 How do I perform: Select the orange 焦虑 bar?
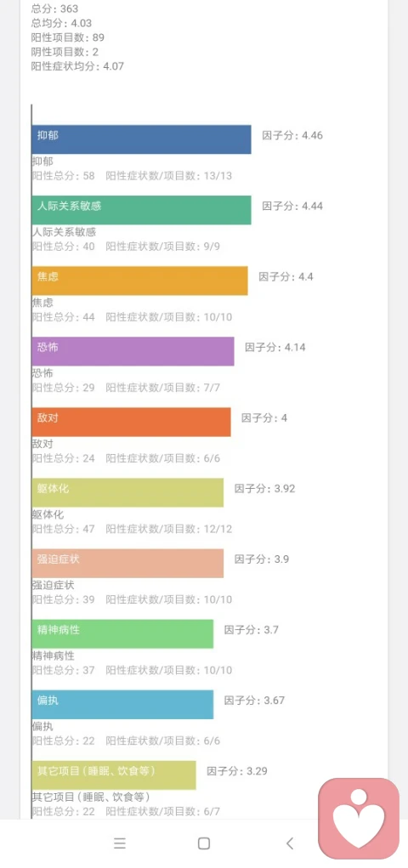tap(139, 281)
